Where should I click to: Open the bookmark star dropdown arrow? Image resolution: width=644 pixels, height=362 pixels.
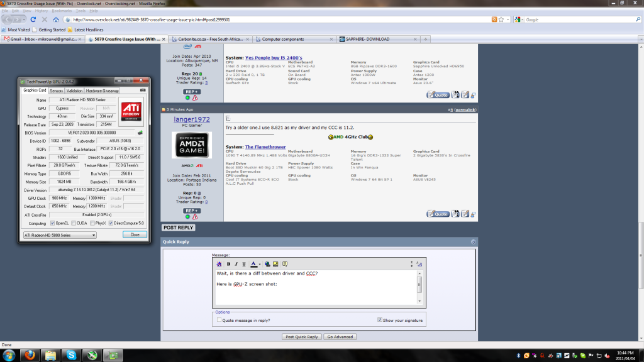coord(508,19)
